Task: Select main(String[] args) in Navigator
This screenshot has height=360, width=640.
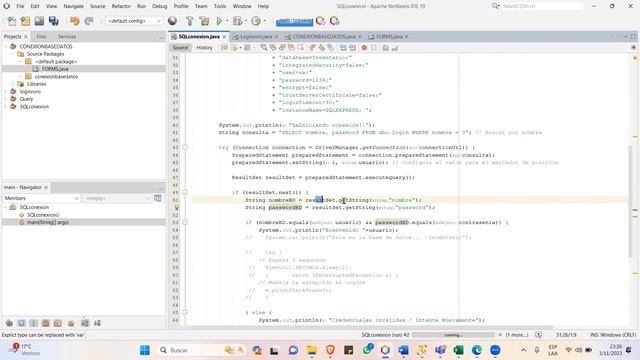Action: tap(48, 222)
